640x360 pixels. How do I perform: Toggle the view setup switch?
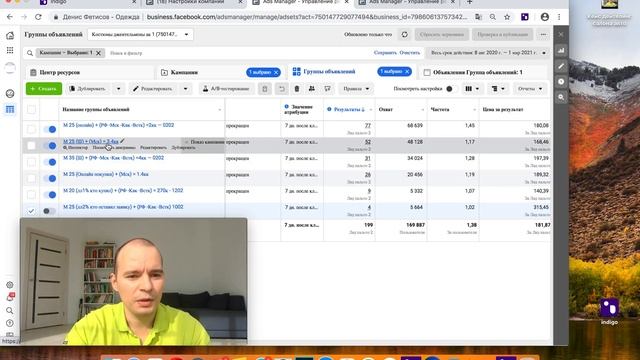coord(449,89)
